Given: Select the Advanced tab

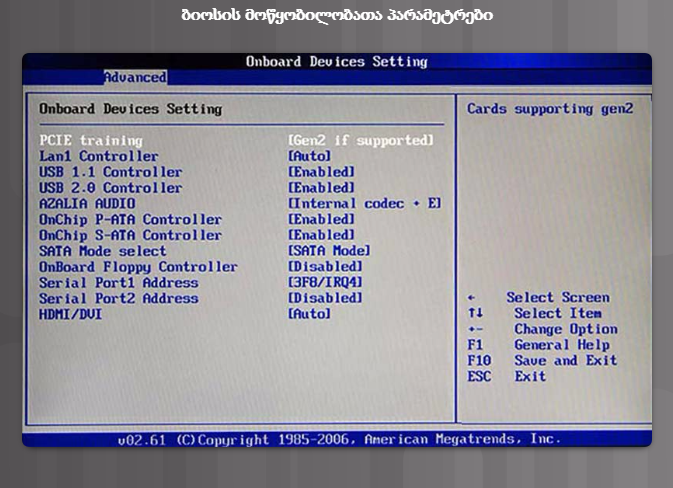Looking at the screenshot, I should click(135, 77).
